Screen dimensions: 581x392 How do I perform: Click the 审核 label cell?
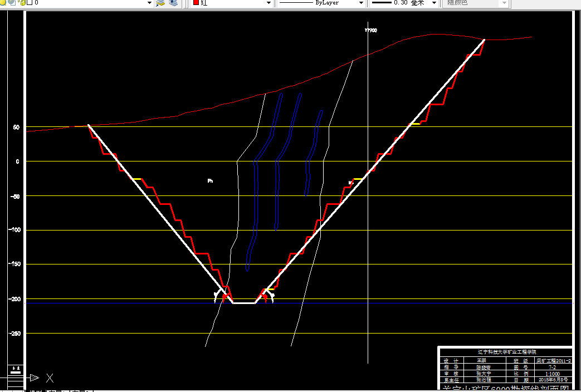[451, 374]
